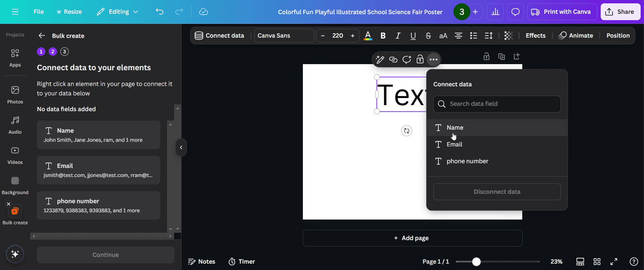Open the Canva Sans font dropdown
The height and width of the screenshot is (270, 644).
click(284, 36)
